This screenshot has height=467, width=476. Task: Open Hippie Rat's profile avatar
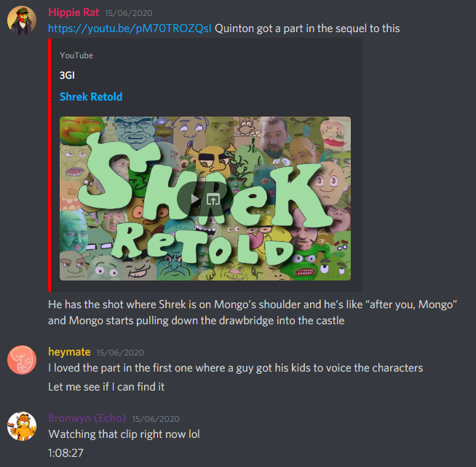[x=22, y=20]
